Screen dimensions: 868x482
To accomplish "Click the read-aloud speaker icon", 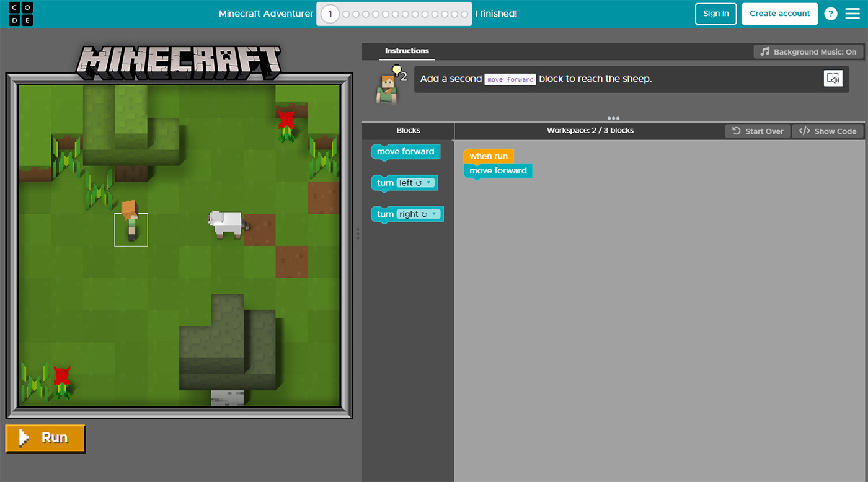I will 833,78.
